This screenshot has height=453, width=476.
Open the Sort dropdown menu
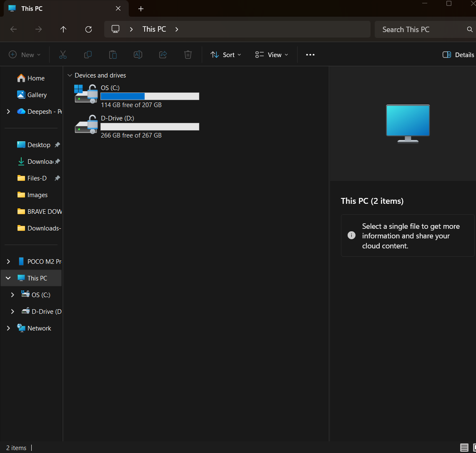(x=225, y=55)
